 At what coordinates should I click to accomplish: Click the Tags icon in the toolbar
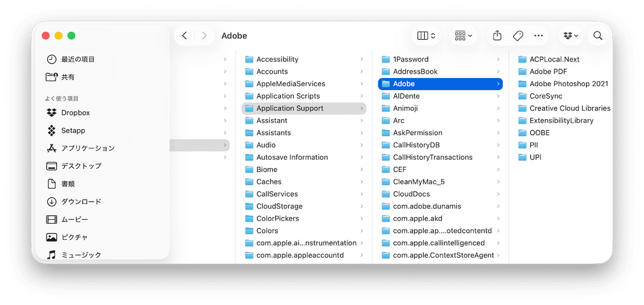pos(518,35)
